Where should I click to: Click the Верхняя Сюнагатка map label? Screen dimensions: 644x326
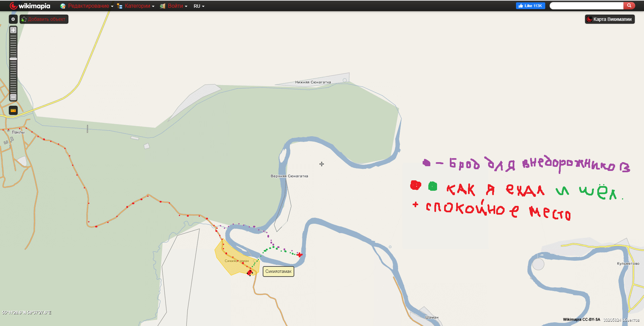coord(289,176)
